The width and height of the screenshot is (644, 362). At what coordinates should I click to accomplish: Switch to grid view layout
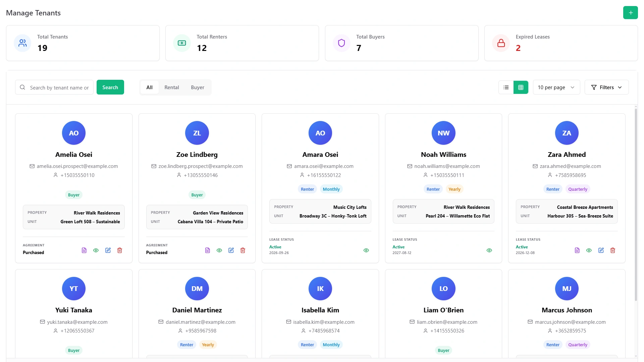[521, 87]
